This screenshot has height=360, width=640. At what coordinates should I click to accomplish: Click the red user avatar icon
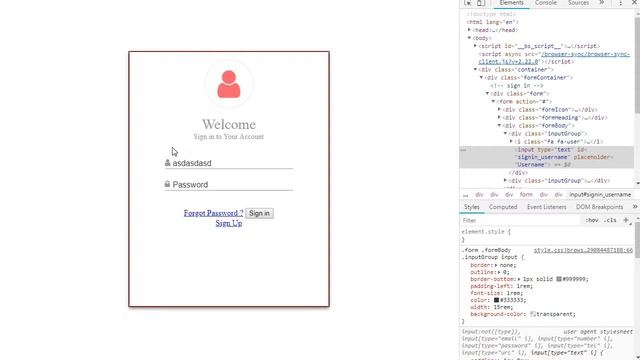click(229, 84)
